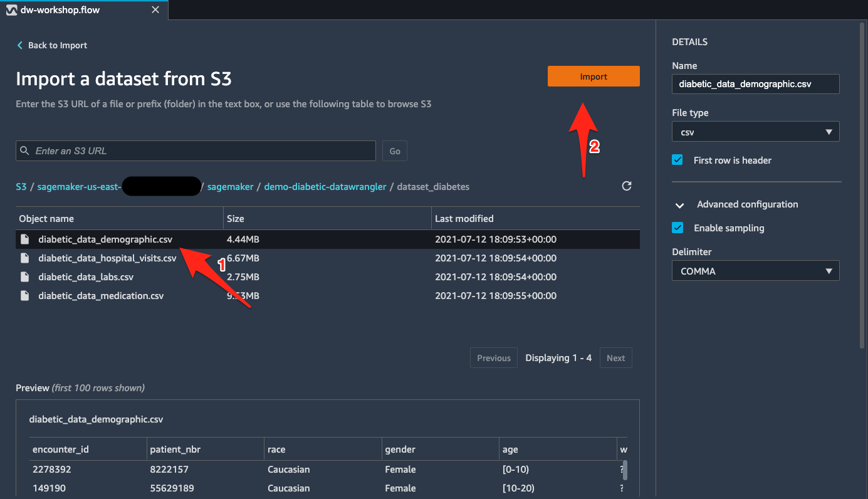Click file icon of diabetic_data_hospital_visits.csv
Viewport: 868px width, 499px height.
(x=25, y=258)
